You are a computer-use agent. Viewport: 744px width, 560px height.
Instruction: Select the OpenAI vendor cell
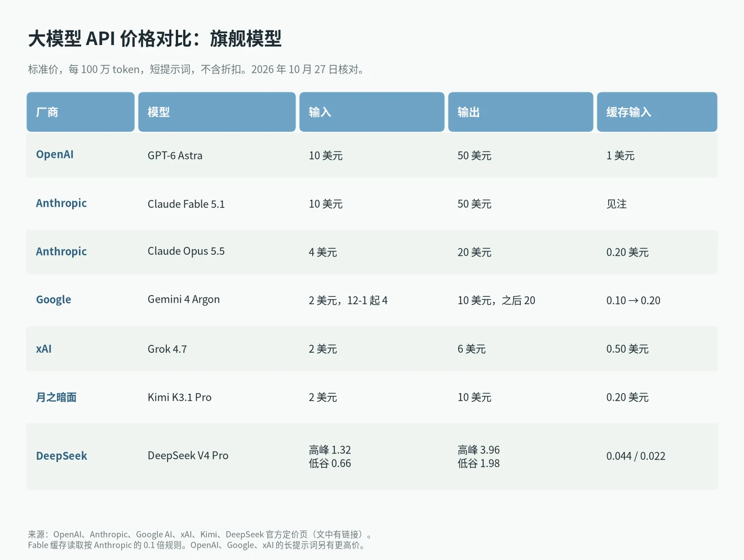click(x=55, y=155)
